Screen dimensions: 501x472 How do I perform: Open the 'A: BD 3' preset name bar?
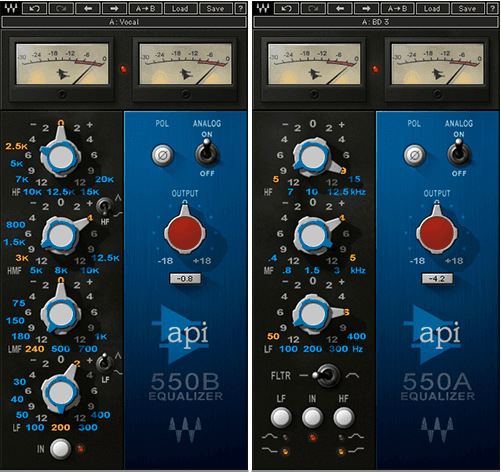coord(376,22)
